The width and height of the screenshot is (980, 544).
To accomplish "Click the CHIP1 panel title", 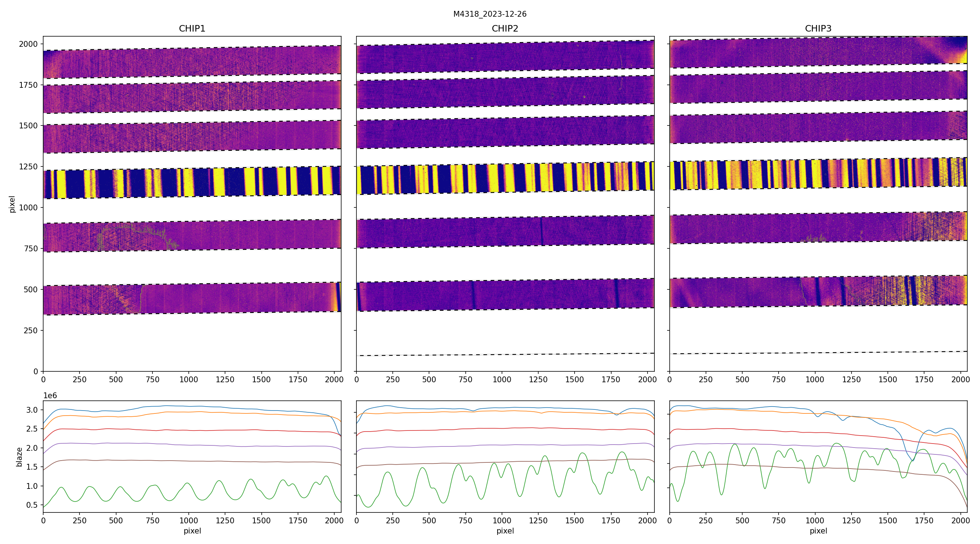I will tap(192, 29).
